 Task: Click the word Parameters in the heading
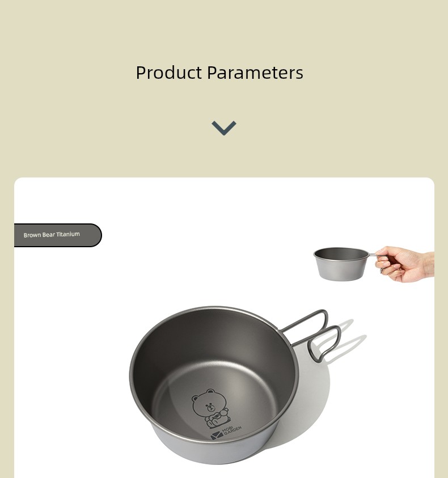(x=255, y=73)
